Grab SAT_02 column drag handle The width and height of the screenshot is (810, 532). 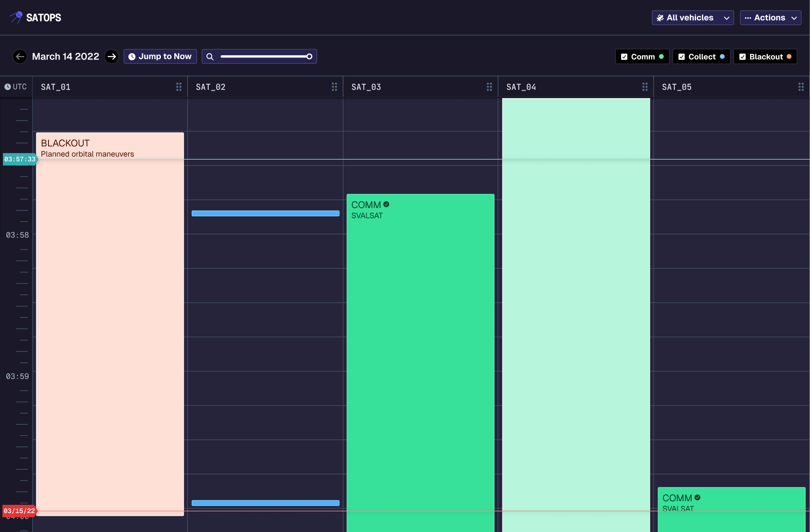point(334,87)
